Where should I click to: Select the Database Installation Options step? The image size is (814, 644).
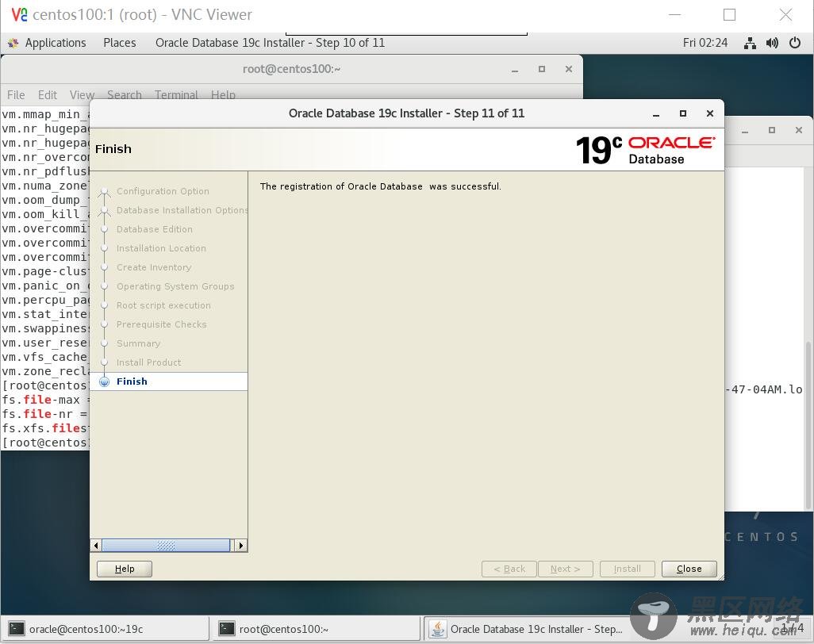(182, 210)
